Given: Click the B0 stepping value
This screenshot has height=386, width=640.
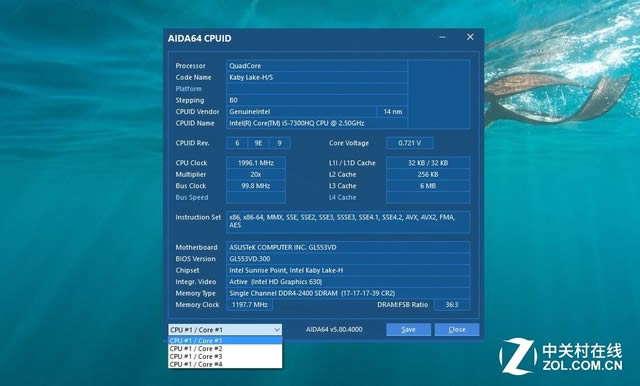Looking at the screenshot, I should point(317,100).
